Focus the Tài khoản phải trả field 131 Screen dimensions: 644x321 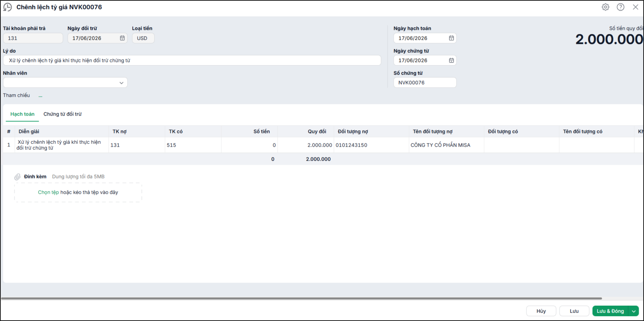(x=33, y=38)
